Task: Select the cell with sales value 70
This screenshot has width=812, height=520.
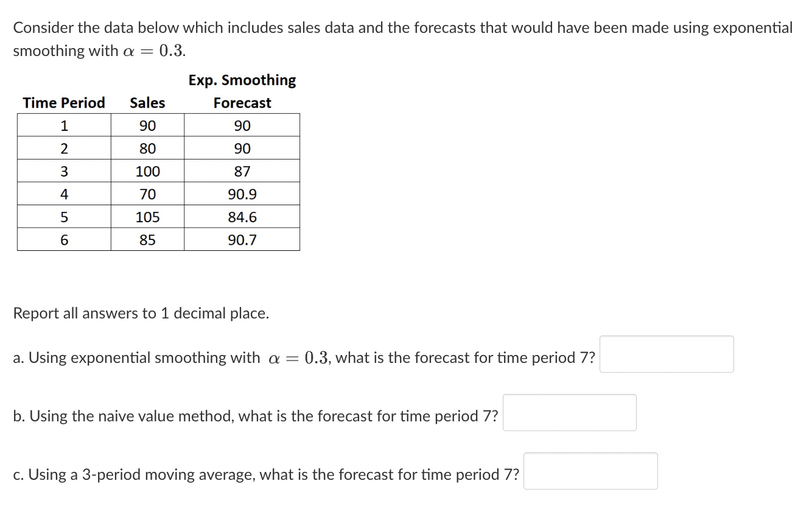Action: click(x=146, y=194)
